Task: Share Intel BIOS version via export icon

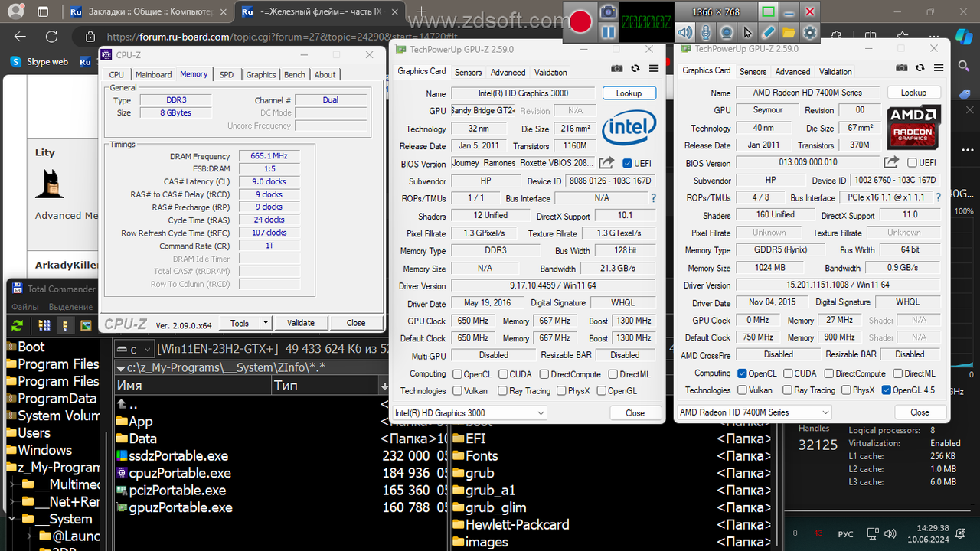Action: 606,162
